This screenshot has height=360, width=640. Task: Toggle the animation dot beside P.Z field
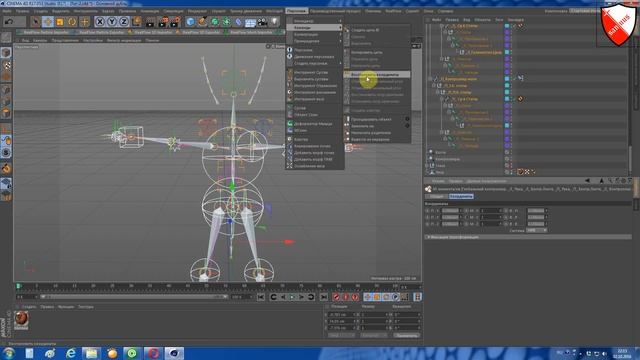click(427, 224)
